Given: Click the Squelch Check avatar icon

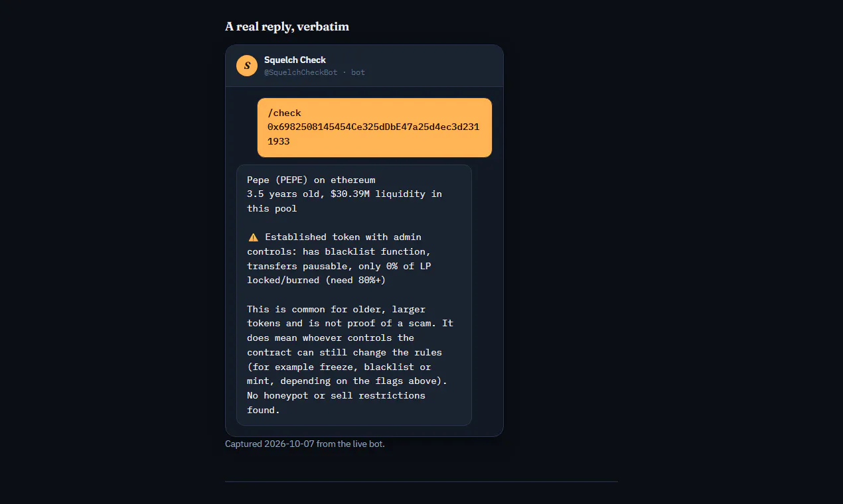Looking at the screenshot, I should [x=247, y=66].
